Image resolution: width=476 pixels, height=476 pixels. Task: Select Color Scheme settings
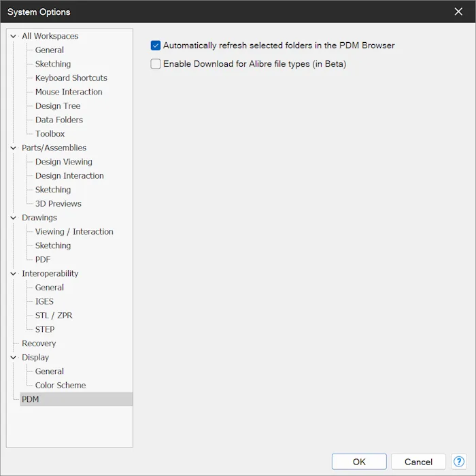tap(61, 385)
